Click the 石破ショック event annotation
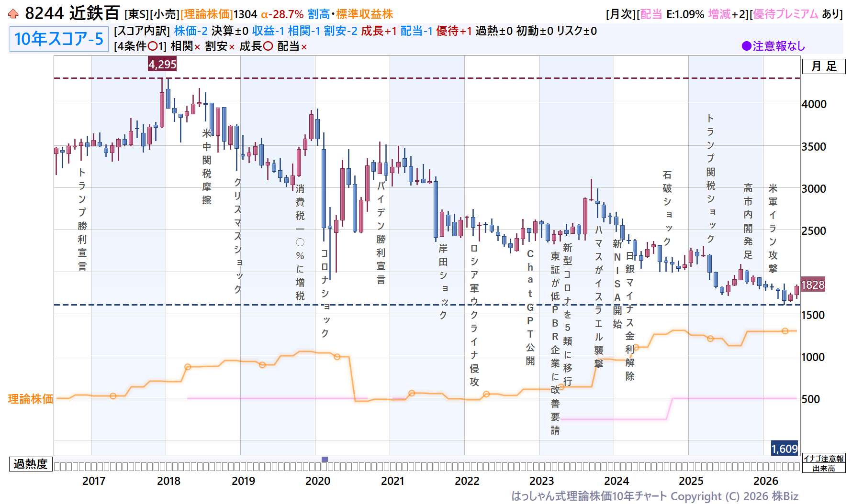The image size is (852, 504). click(x=667, y=208)
